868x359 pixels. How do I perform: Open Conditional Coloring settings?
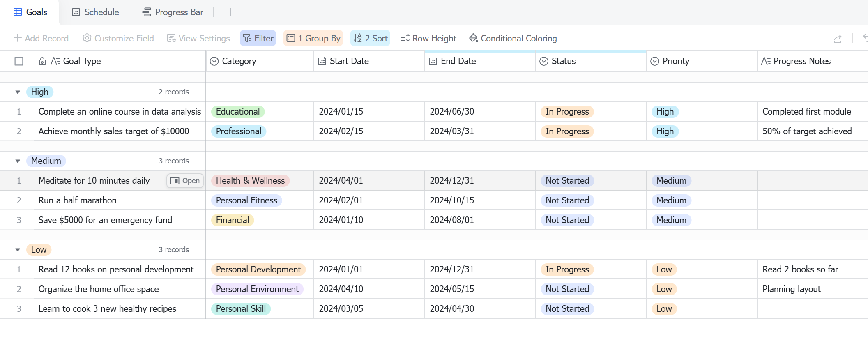pyautogui.click(x=513, y=38)
